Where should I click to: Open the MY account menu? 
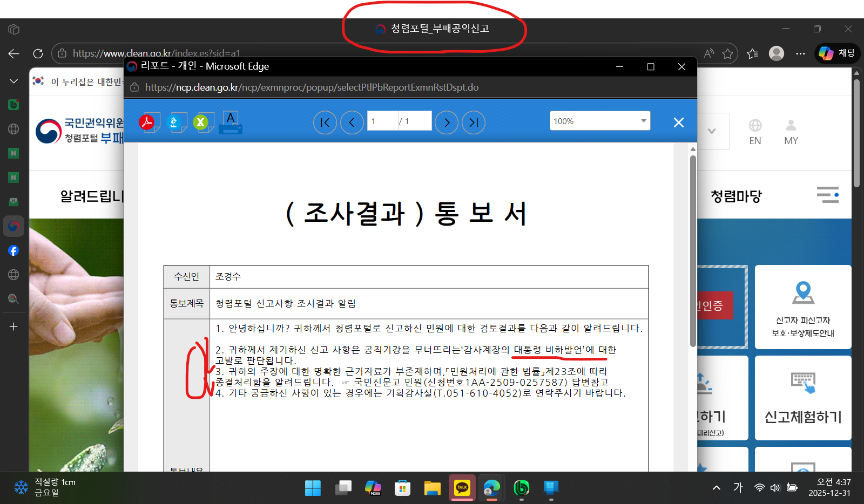791,132
